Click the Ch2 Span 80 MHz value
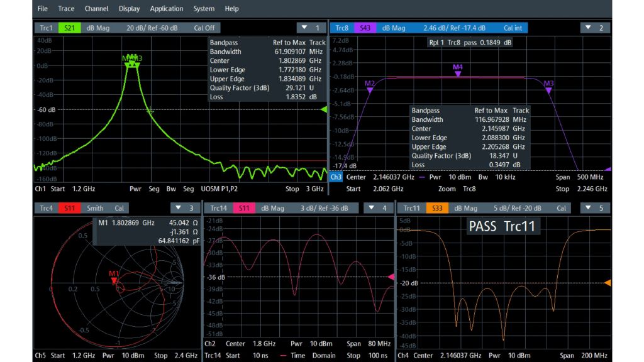644x362 pixels. pyautogui.click(x=379, y=344)
